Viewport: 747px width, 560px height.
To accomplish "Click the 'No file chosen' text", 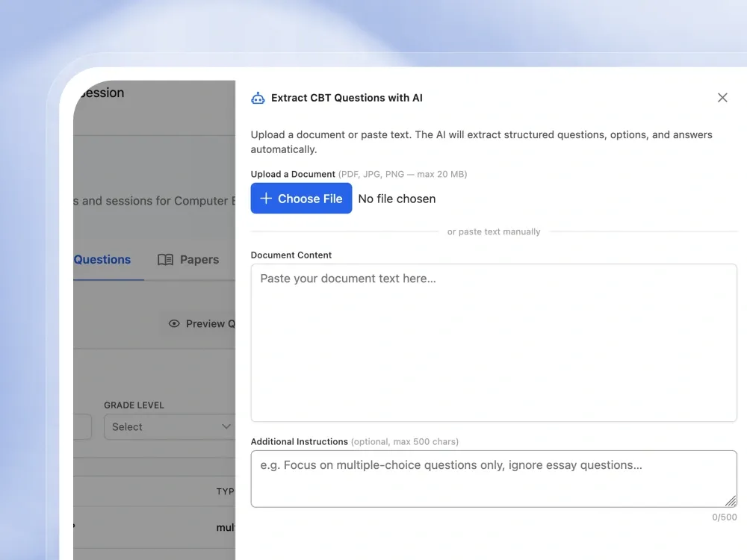I will pyautogui.click(x=397, y=199).
